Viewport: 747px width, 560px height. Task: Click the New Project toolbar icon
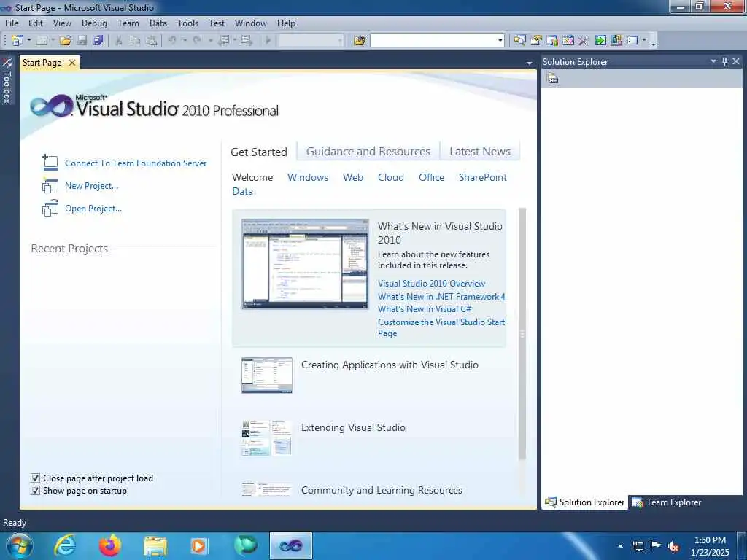(17, 41)
